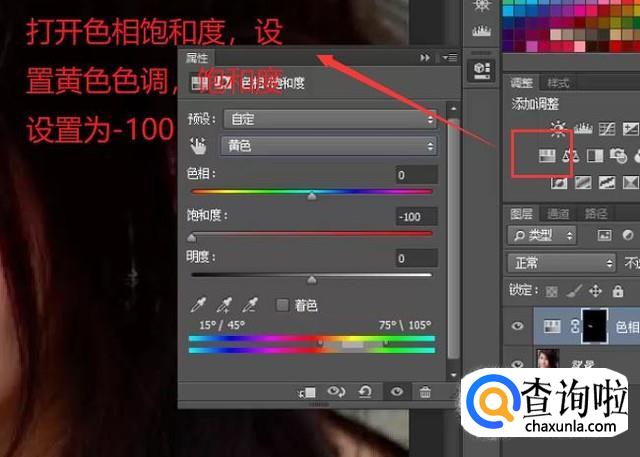Viewport: 640px width, 457px height.
Task: Hide the 色相 adjustment layer
Action: (517, 326)
